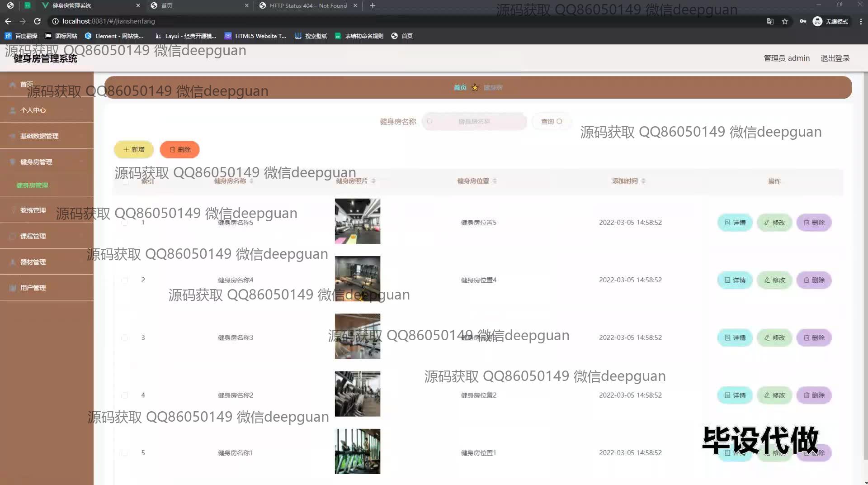Click the orange 删除 batch button
Viewport: 868px width, 485px height.
pyautogui.click(x=179, y=150)
